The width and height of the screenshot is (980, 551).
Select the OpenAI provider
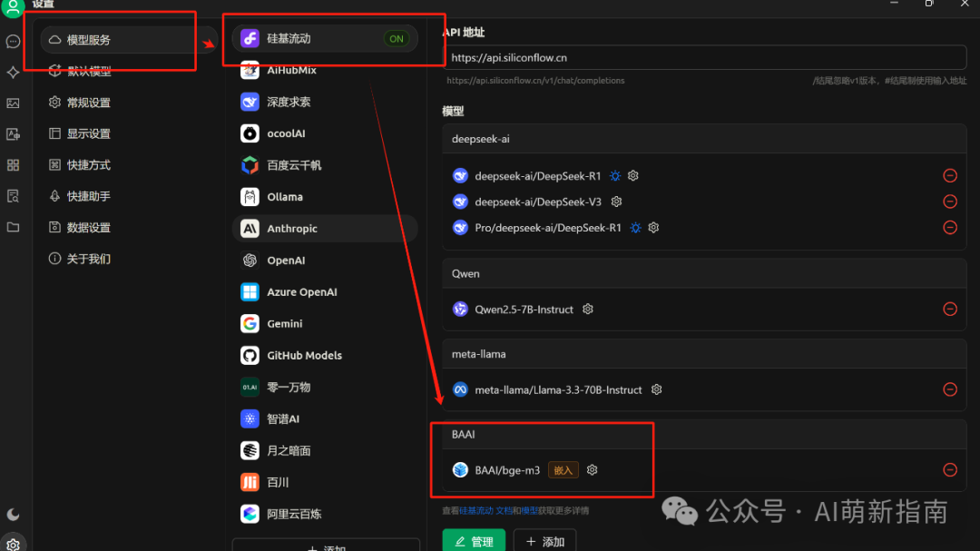click(x=325, y=261)
